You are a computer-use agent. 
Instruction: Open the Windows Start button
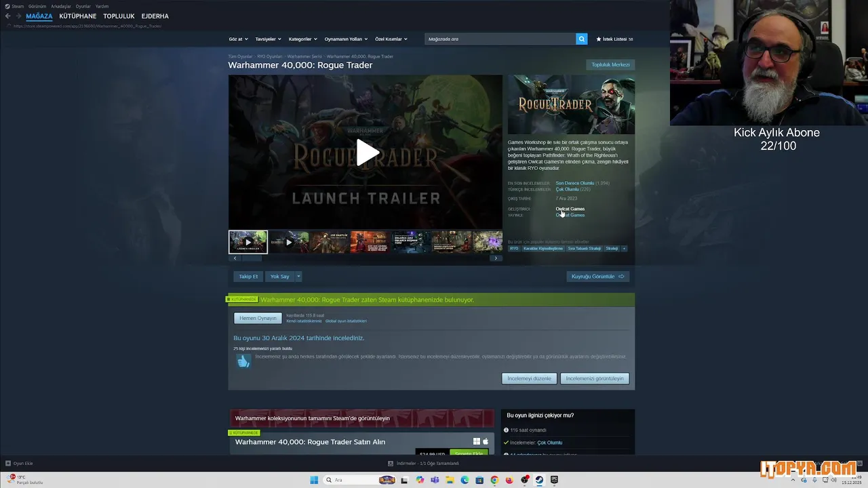point(314,480)
